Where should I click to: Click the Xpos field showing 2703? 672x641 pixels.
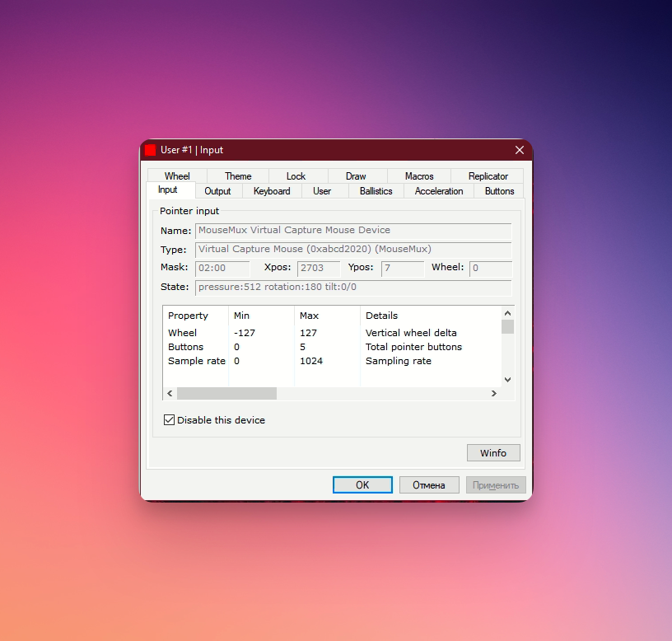pyautogui.click(x=319, y=269)
